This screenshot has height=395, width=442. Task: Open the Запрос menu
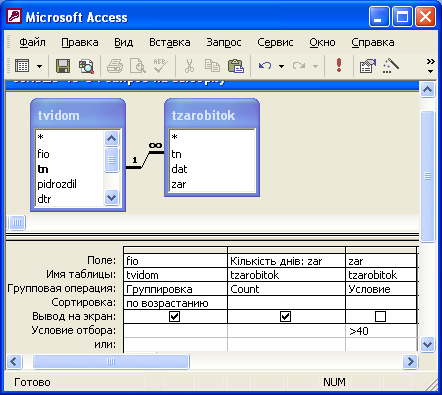pyautogui.click(x=224, y=42)
